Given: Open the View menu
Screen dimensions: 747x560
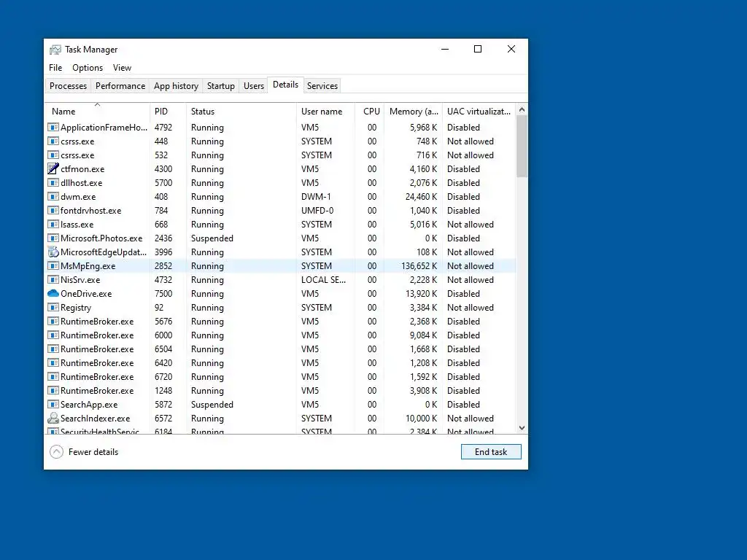Looking at the screenshot, I should 122,68.
